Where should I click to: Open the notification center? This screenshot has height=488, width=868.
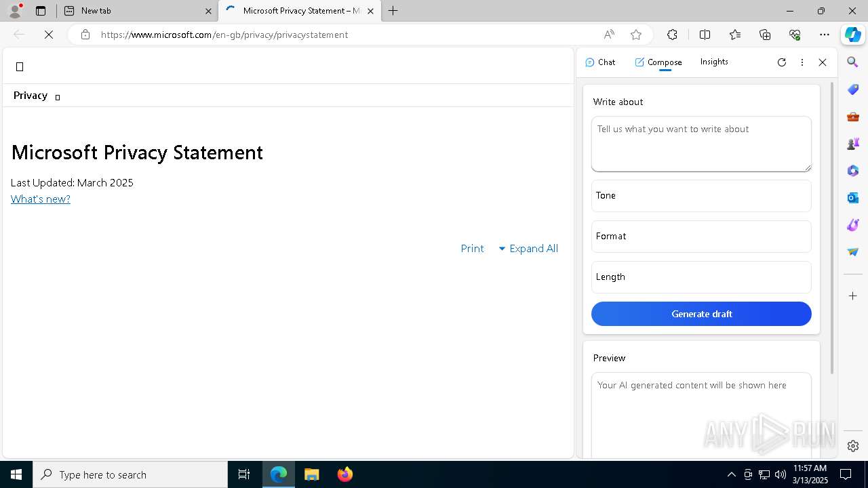coord(846,474)
